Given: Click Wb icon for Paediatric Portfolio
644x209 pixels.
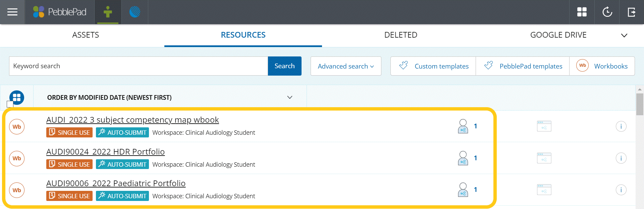Looking at the screenshot, I should 17,190.
